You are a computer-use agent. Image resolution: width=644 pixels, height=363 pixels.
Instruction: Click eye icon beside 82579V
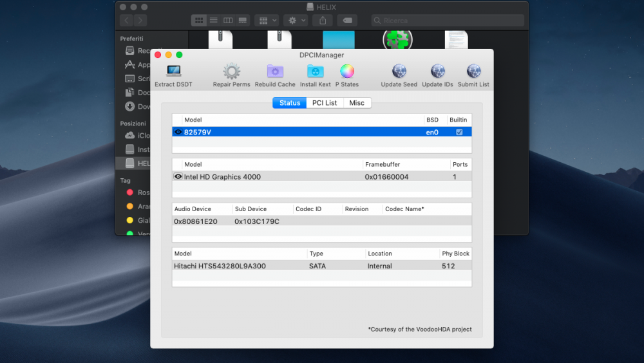click(178, 132)
